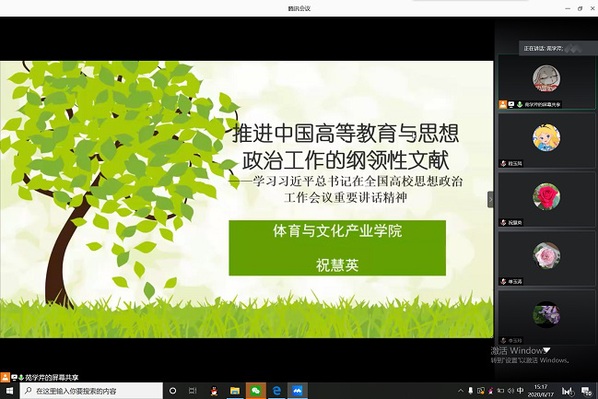Select the red rose avatar participant tile
598x399 pixels.
point(546,200)
